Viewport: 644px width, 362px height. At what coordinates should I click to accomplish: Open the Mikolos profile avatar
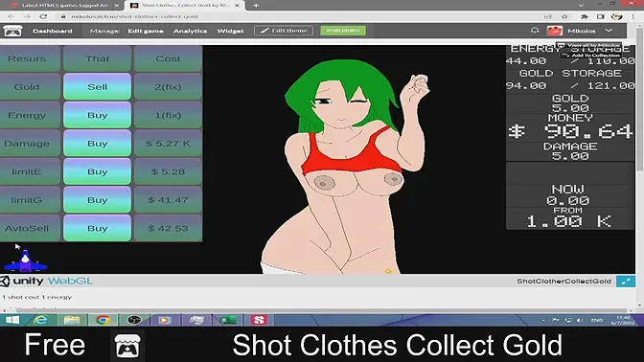pyautogui.click(x=555, y=31)
